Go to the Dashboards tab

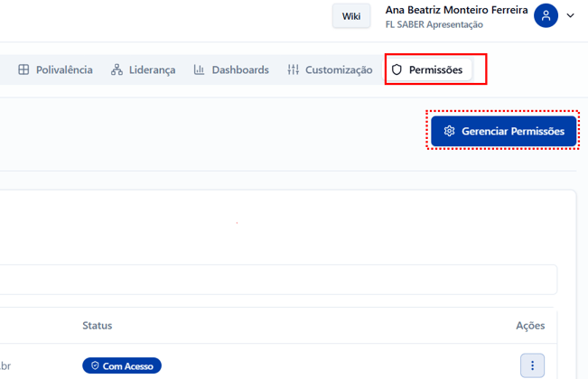pyautogui.click(x=240, y=69)
